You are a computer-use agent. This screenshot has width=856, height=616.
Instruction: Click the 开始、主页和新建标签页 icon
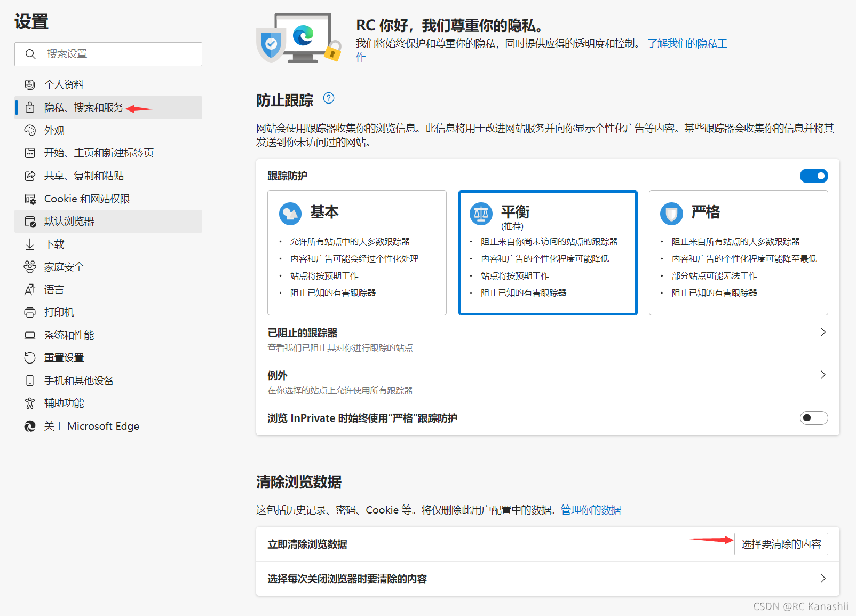pyautogui.click(x=30, y=153)
